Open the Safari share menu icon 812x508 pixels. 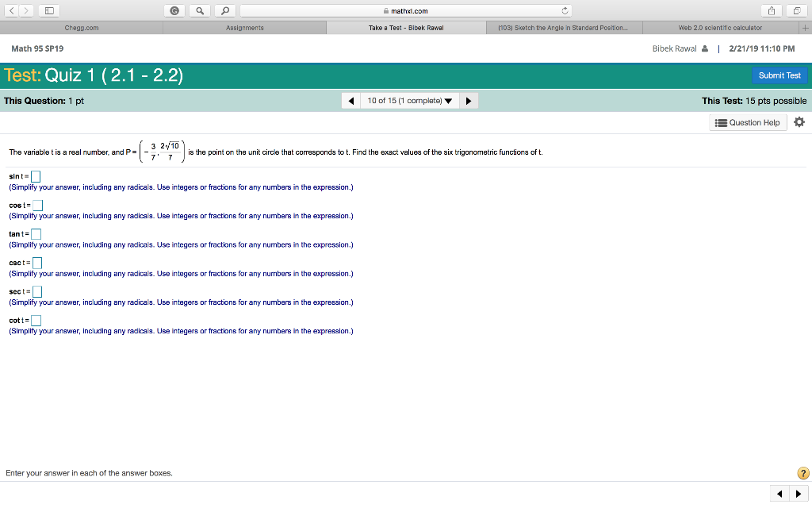771,10
